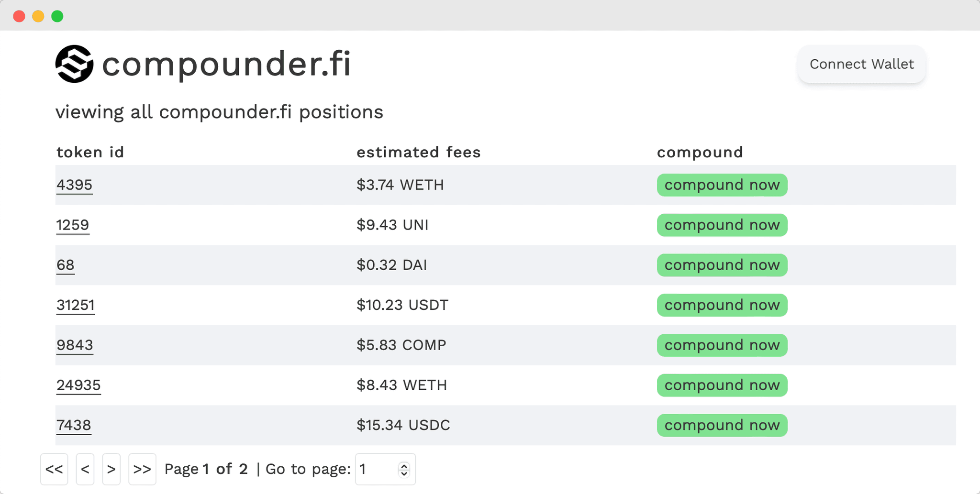Open token id 9843 link

pyautogui.click(x=75, y=345)
